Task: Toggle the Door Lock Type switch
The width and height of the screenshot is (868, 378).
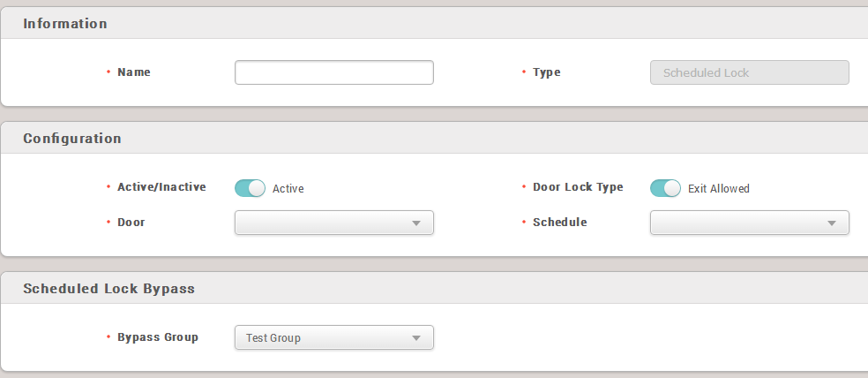Action: pyautogui.click(x=665, y=188)
